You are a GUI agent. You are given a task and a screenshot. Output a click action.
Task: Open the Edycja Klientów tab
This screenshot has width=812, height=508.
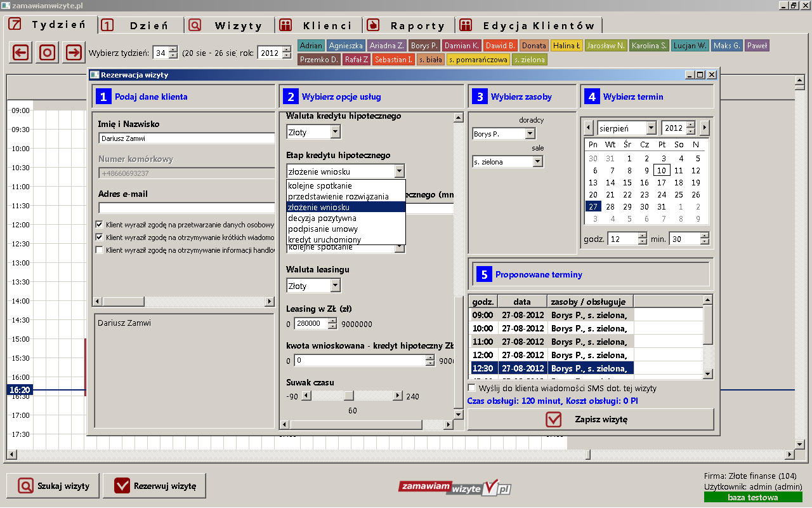pyautogui.click(x=529, y=25)
